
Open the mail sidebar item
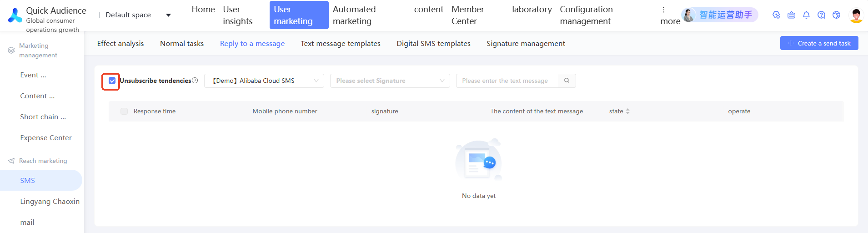click(x=27, y=222)
